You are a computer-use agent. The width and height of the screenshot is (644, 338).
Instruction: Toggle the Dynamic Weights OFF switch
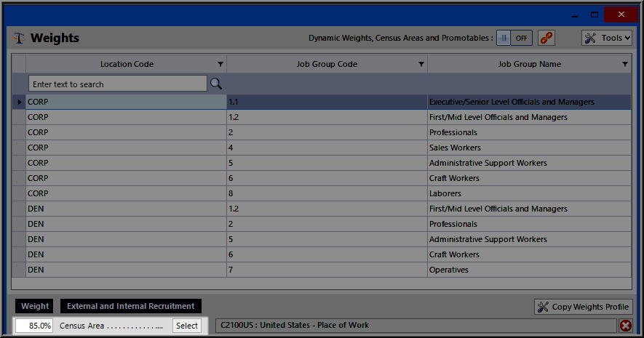tap(514, 38)
